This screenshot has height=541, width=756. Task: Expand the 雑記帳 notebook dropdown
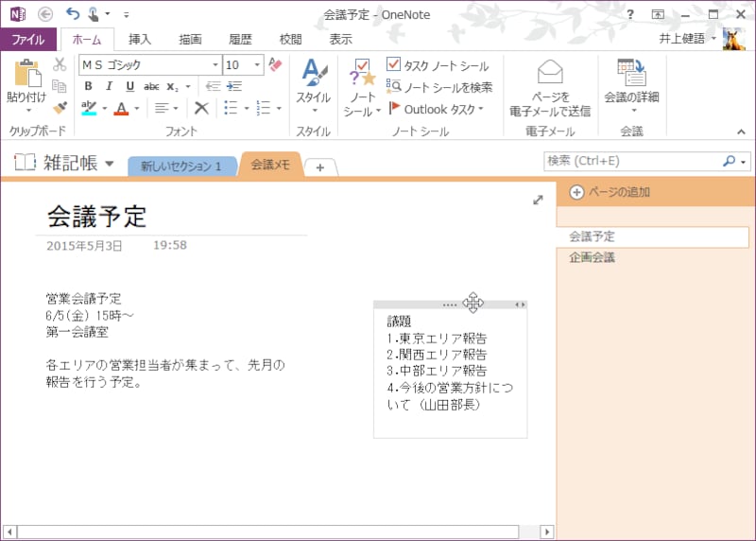[x=110, y=164]
